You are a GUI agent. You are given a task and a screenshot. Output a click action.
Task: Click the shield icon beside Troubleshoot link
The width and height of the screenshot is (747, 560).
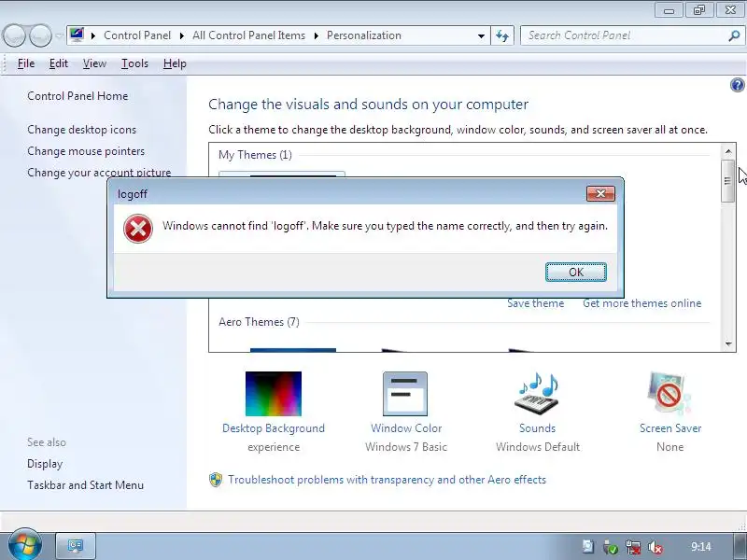click(x=216, y=480)
